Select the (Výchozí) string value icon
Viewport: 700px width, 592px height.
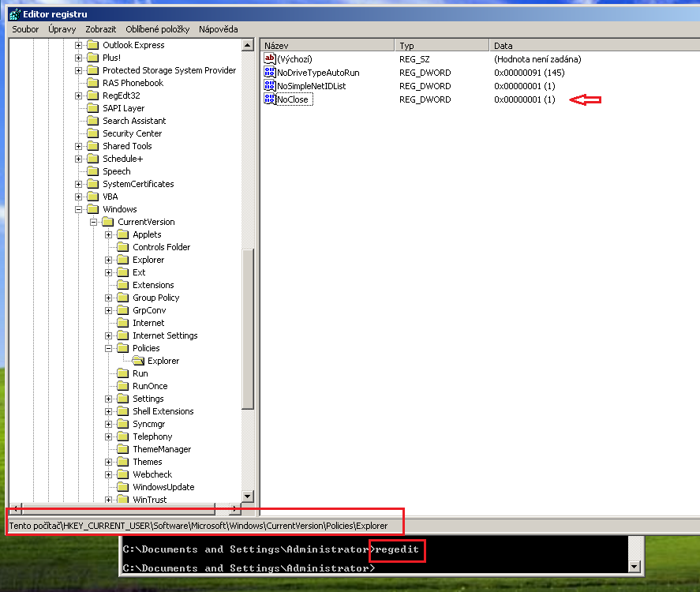pyautogui.click(x=270, y=58)
